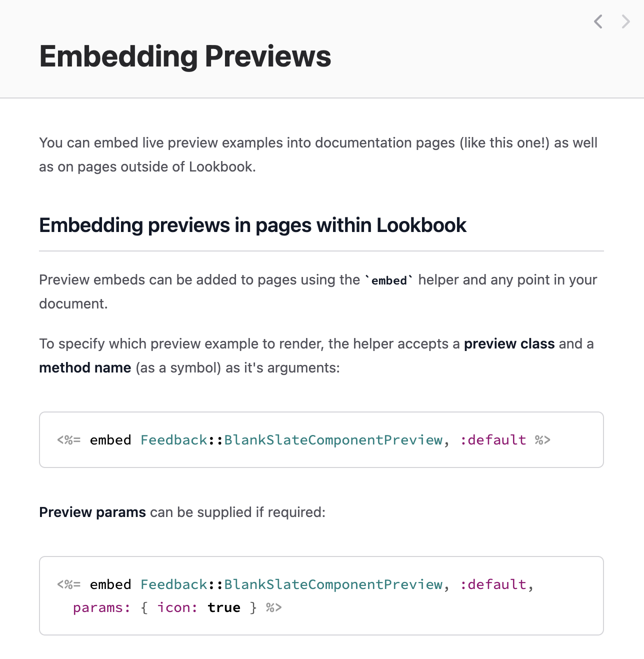644x659 pixels.
Task: Click the 'icon:' key in the second snippet
Action: (177, 608)
